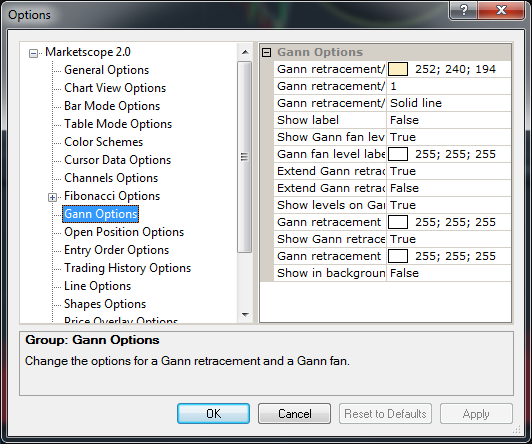This screenshot has width=532, height=444.
Task: Select Trading History Options in tree
Action: click(128, 268)
